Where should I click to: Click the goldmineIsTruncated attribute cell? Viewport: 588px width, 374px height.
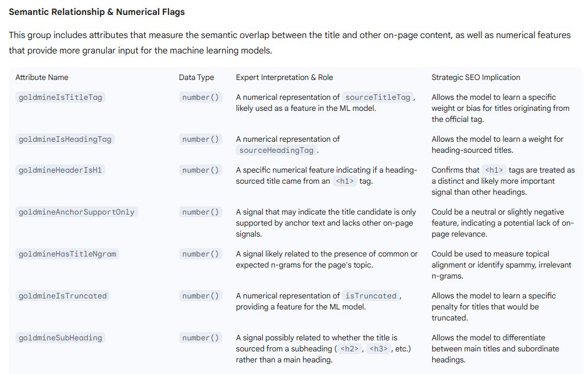point(62,296)
